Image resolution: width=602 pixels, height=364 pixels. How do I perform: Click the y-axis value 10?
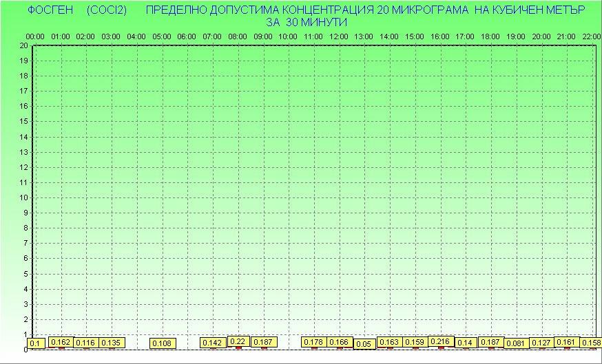pyautogui.click(x=23, y=197)
